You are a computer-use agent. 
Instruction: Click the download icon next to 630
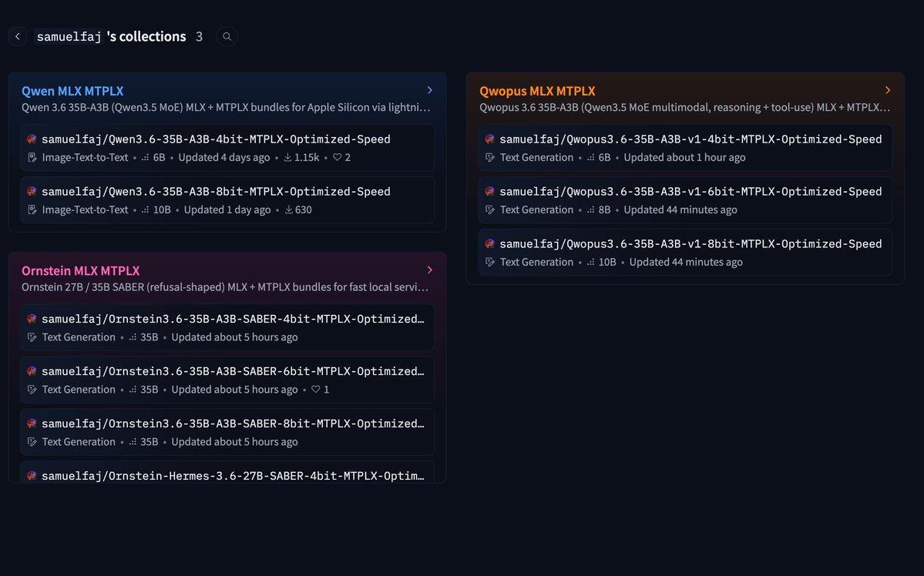click(x=289, y=209)
